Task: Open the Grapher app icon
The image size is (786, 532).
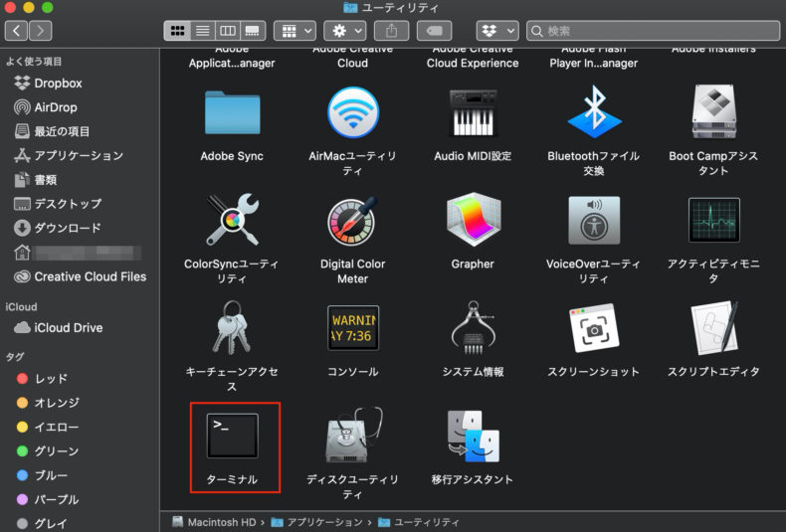Action: pos(474,220)
